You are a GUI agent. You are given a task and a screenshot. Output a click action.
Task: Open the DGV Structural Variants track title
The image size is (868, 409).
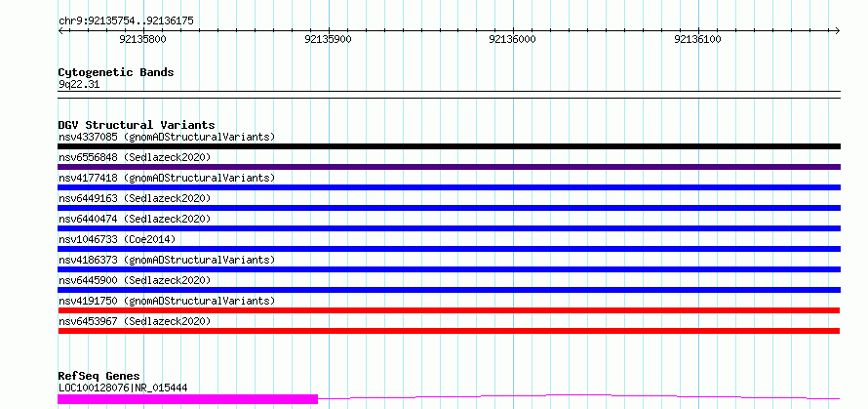point(137,125)
